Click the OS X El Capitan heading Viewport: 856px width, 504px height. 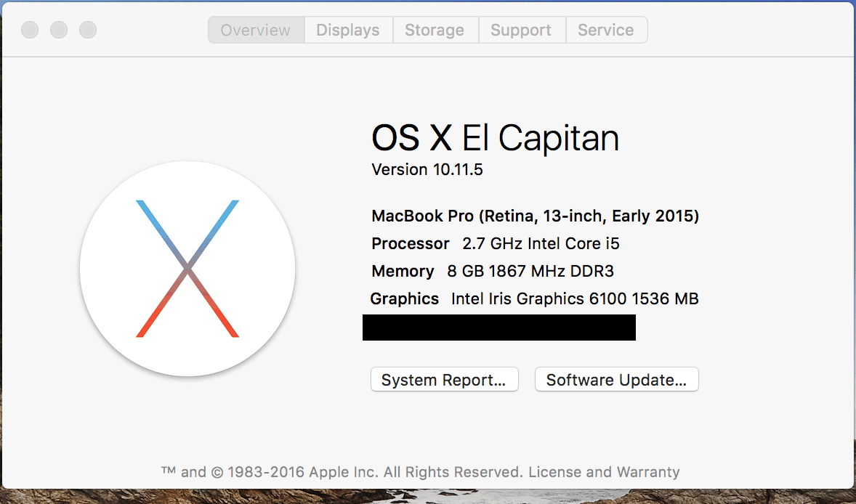pyautogui.click(x=495, y=138)
